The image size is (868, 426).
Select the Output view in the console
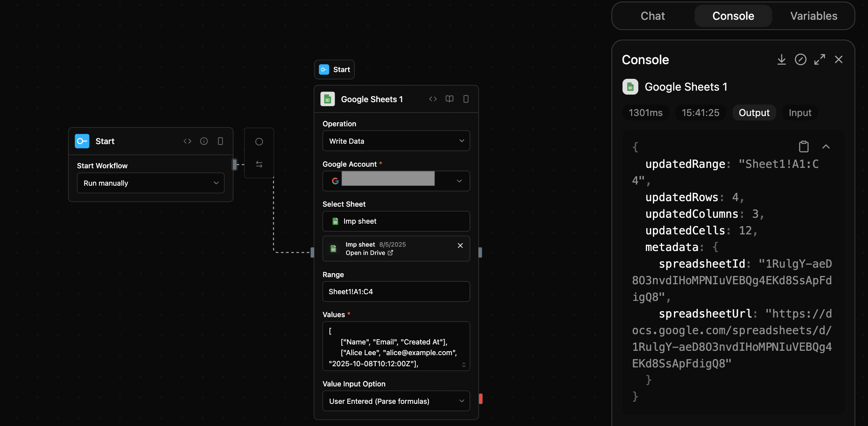754,112
